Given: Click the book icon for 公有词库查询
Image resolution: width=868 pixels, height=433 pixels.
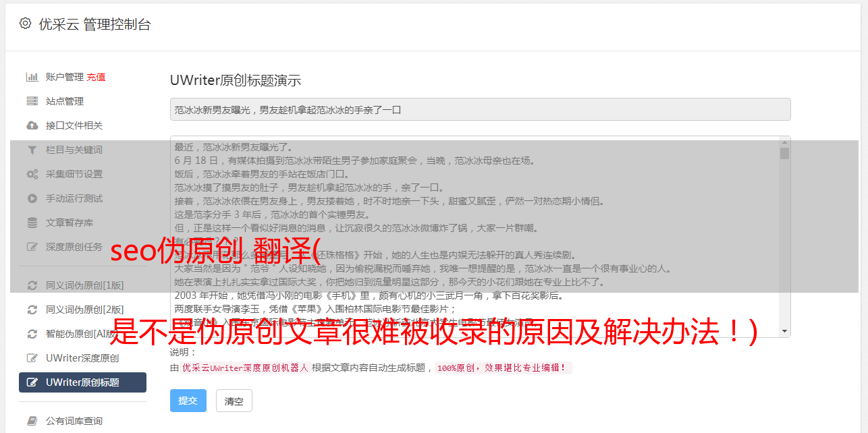Looking at the screenshot, I should pyautogui.click(x=32, y=421).
